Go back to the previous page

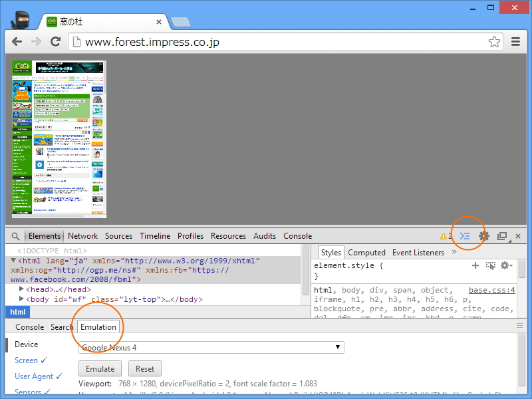pyautogui.click(x=17, y=42)
